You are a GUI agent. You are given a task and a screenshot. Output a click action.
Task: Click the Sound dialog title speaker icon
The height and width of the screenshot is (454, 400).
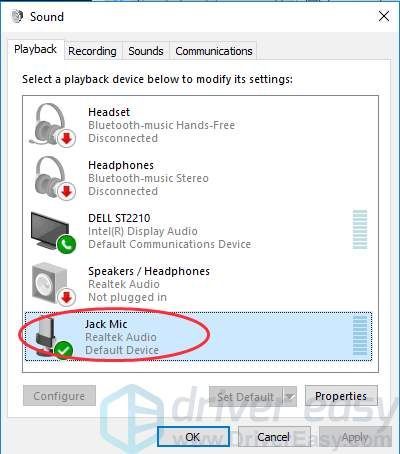pyautogui.click(x=18, y=17)
